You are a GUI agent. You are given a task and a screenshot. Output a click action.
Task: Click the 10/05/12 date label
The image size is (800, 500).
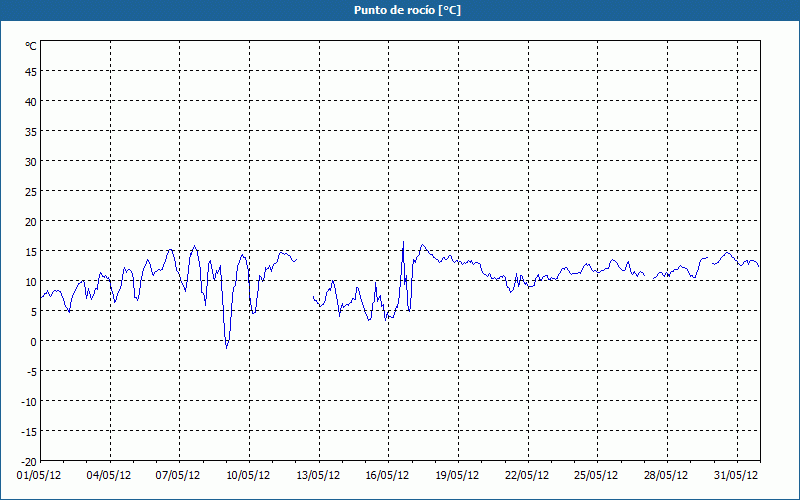pos(248,476)
